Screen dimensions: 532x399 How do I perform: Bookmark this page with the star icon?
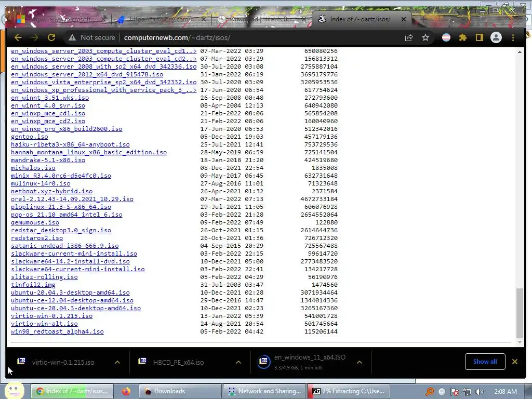click(425, 37)
